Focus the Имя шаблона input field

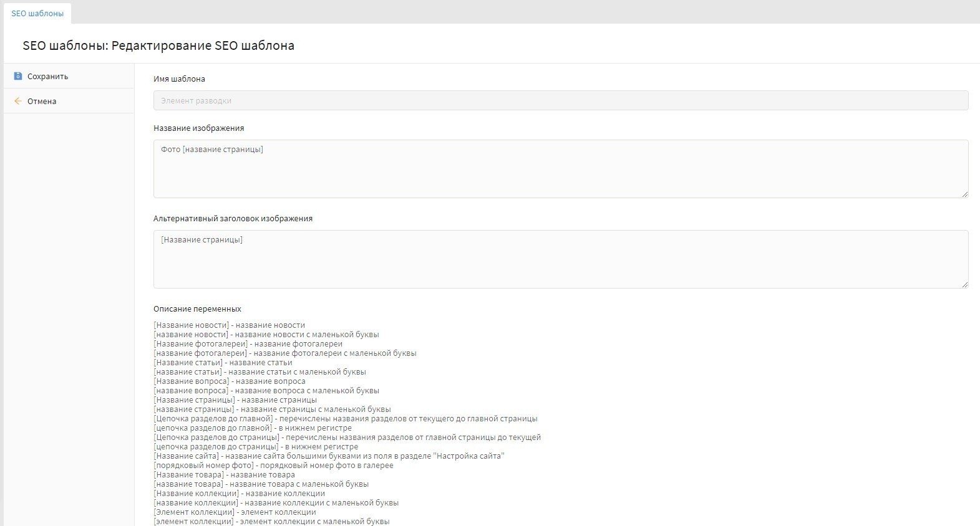[560, 100]
